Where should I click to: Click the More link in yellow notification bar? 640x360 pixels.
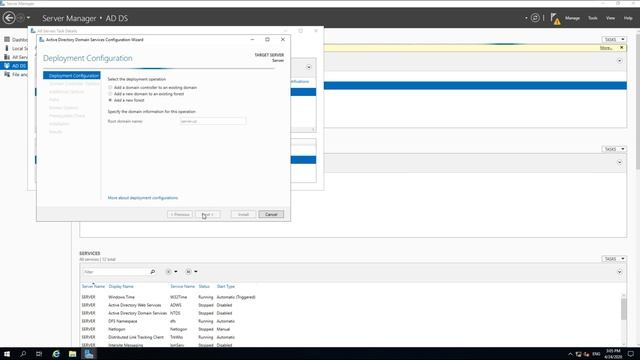pos(606,48)
